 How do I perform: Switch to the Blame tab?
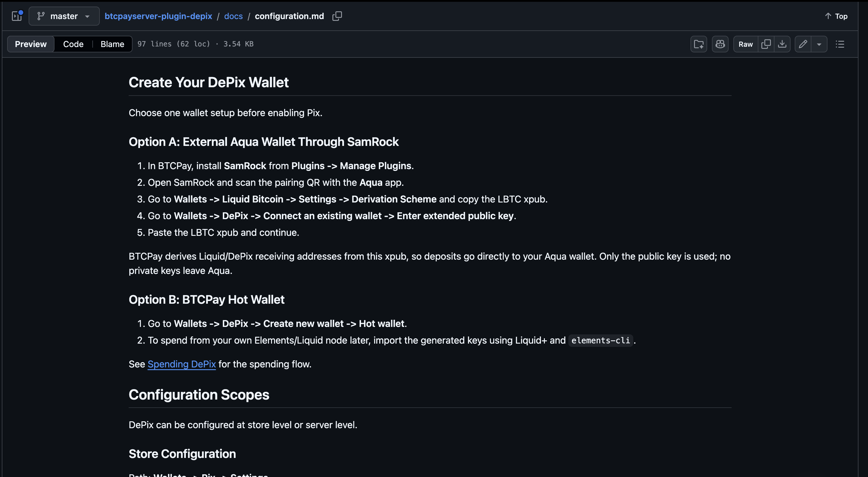click(112, 44)
